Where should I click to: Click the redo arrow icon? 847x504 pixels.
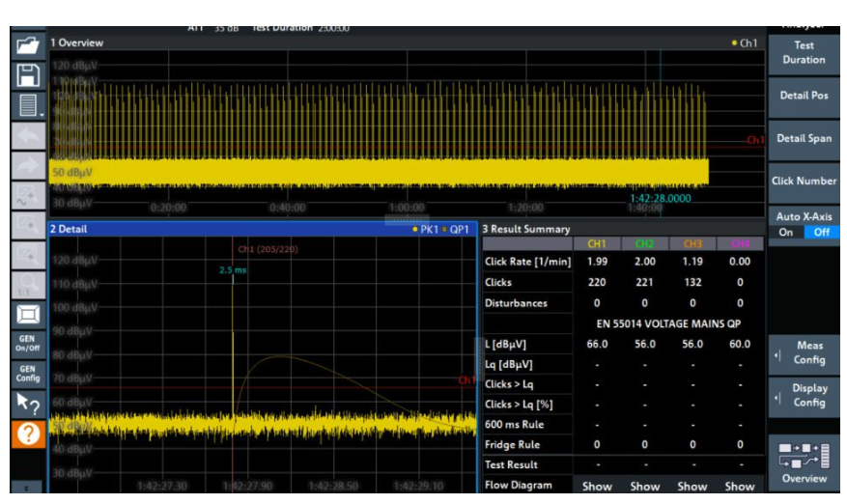28,166
